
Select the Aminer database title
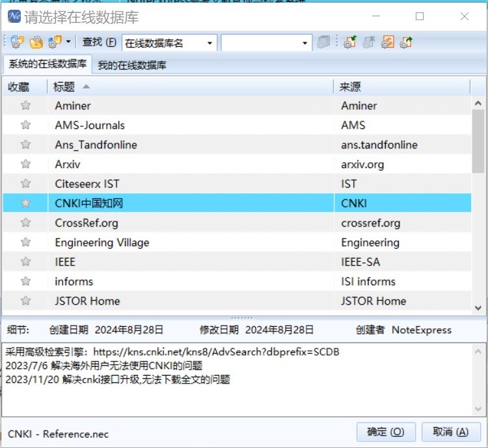pos(73,105)
